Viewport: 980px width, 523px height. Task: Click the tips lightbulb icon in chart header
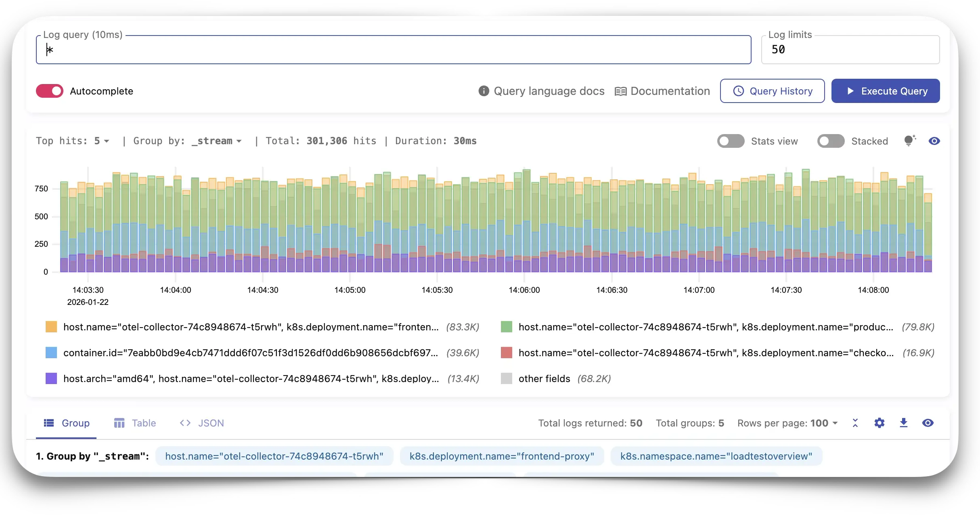(910, 141)
